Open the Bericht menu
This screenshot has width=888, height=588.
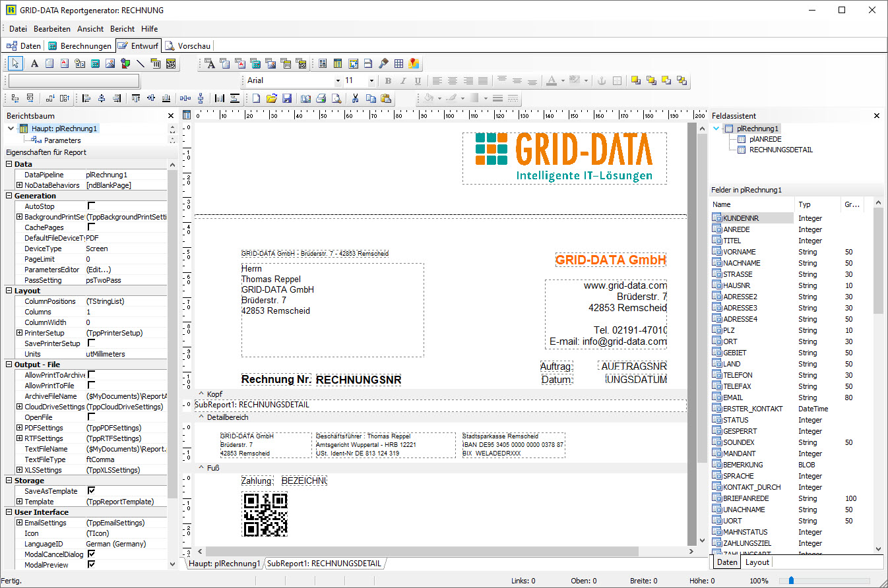[122, 29]
